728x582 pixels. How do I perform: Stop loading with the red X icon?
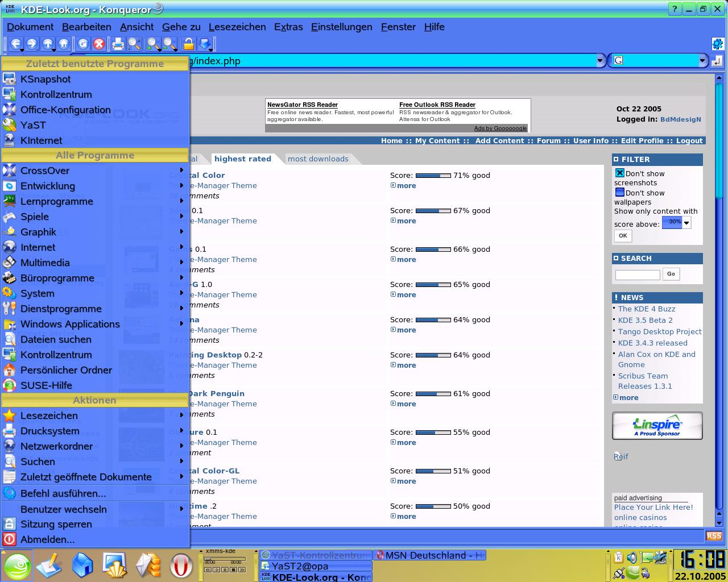coord(99,44)
